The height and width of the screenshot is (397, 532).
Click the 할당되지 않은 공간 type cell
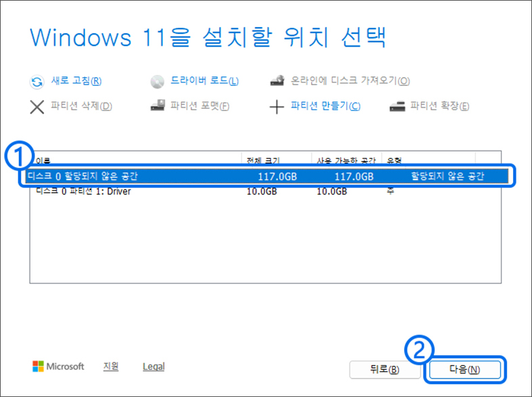[x=448, y=177]
